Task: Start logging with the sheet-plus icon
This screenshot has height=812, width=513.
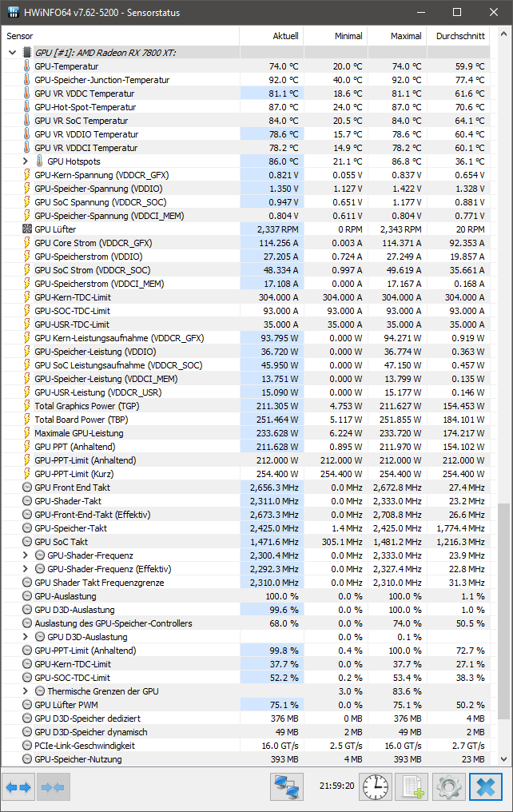Action: pos(412,787)
